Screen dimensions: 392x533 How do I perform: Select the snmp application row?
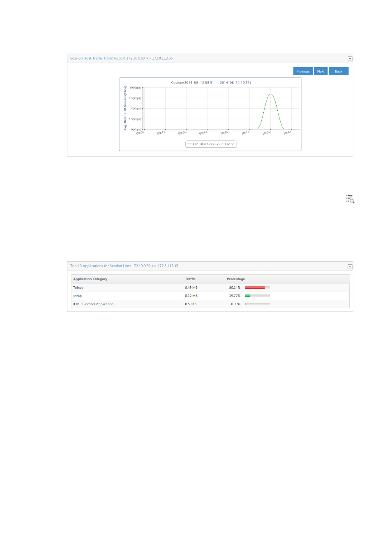point(210,296)
